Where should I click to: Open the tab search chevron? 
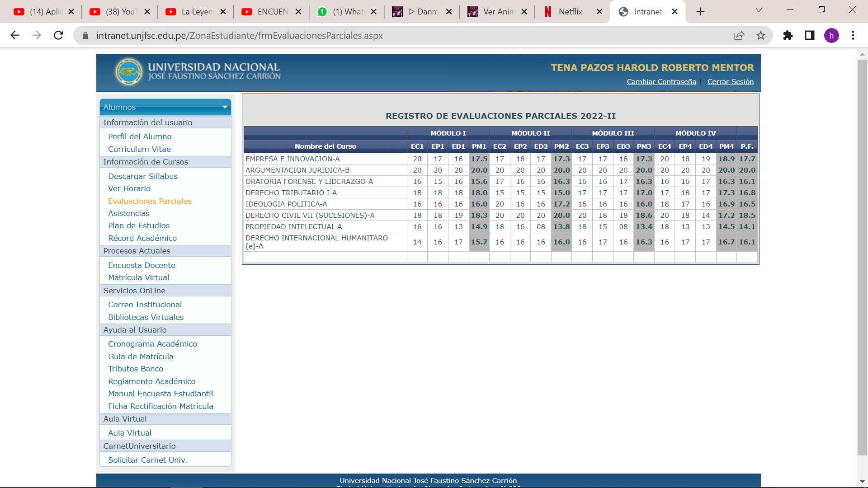[759, 10]
